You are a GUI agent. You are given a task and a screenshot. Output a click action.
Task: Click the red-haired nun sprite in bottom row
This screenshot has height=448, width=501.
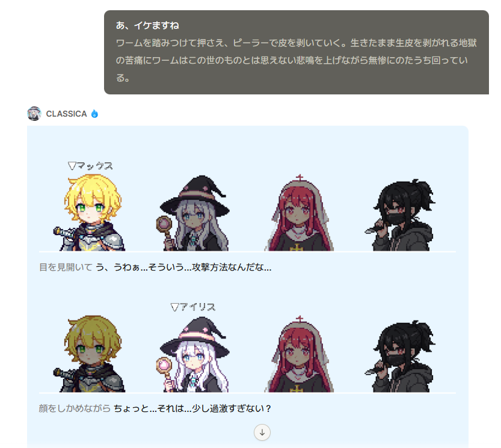(x=299, y=354)
